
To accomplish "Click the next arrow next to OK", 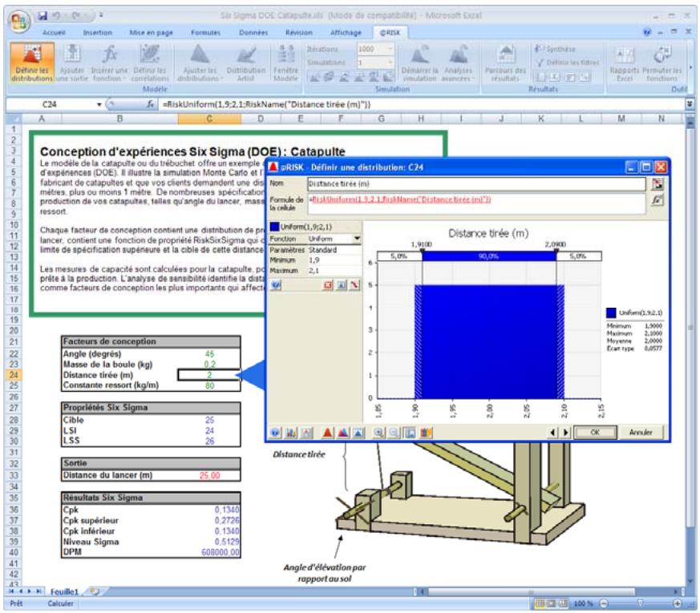I will coord(565,433).
